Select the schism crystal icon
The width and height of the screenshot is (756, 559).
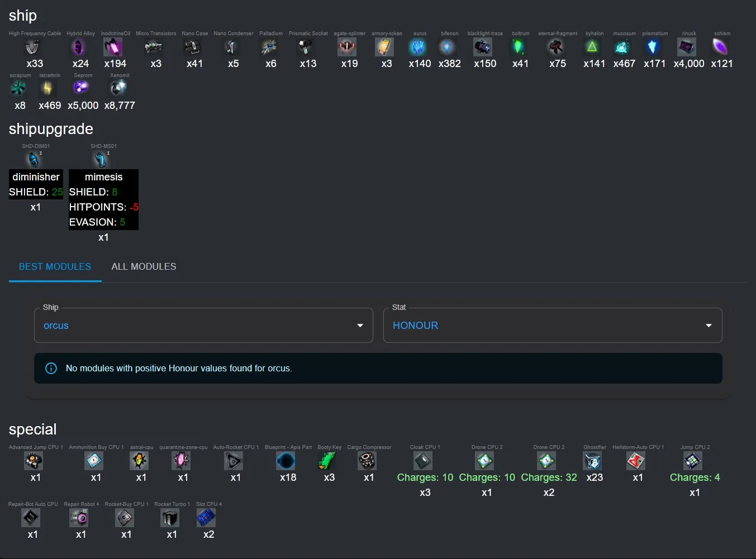click(721, 47)
